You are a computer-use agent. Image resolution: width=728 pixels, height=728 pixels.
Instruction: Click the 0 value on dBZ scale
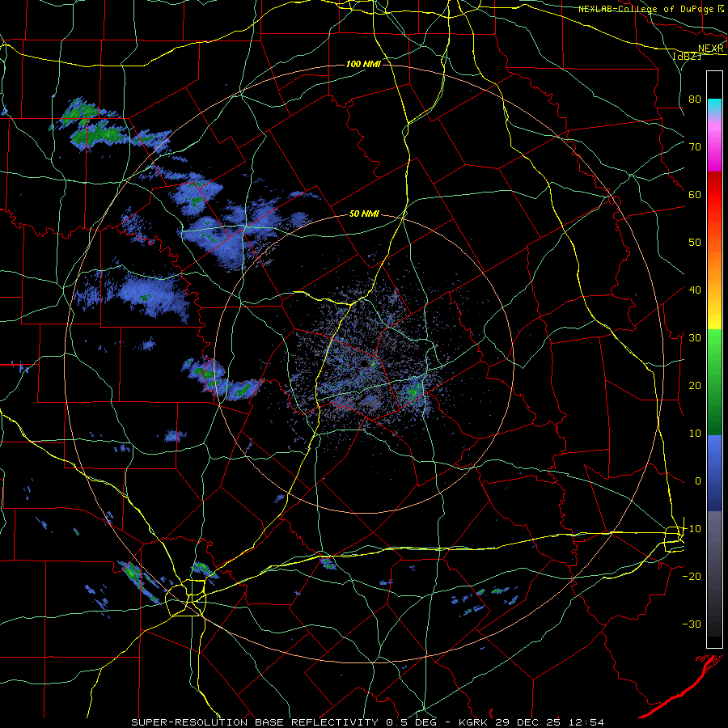(698, 481)
